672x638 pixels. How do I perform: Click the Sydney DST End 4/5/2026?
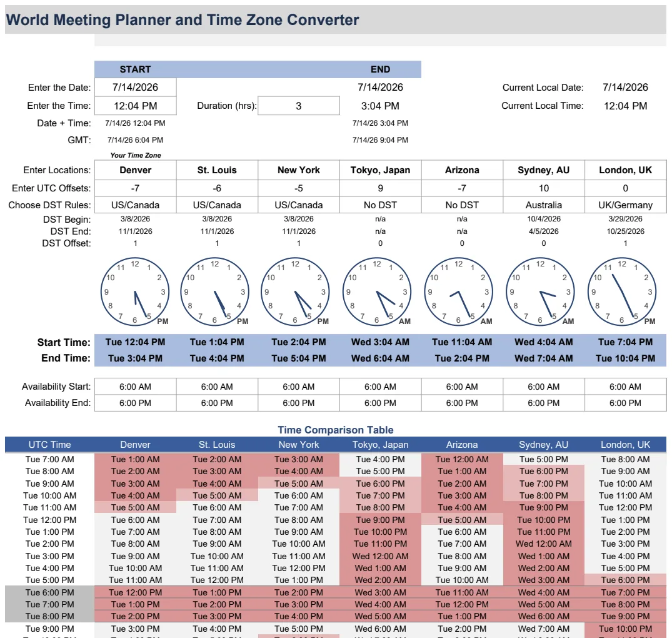pos(543,231)
